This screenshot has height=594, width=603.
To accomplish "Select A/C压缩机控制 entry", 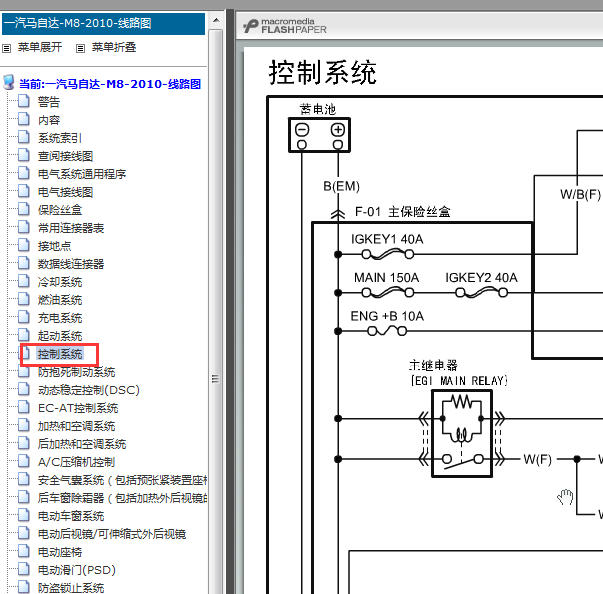I will [76, 462].
